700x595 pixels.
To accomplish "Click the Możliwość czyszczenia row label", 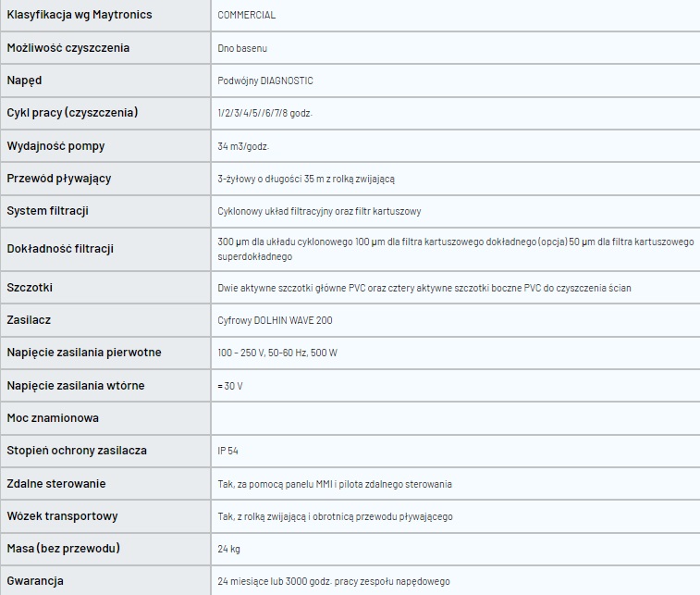I will [68, 48].
